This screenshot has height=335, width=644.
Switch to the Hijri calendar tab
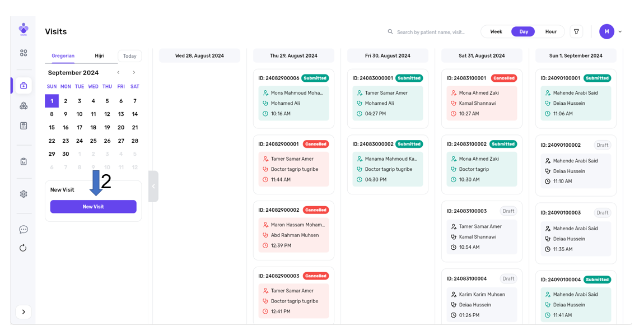click(x=99, y=56)
